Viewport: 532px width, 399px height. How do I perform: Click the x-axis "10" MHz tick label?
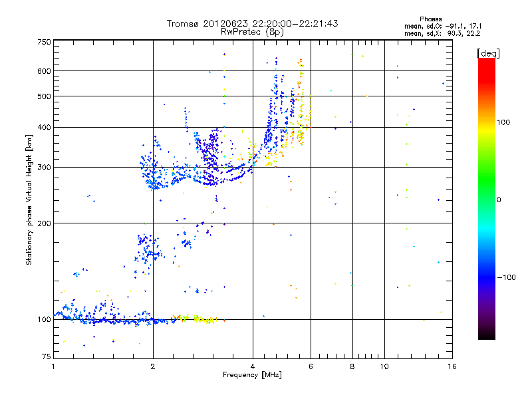(x=384, y=366)
